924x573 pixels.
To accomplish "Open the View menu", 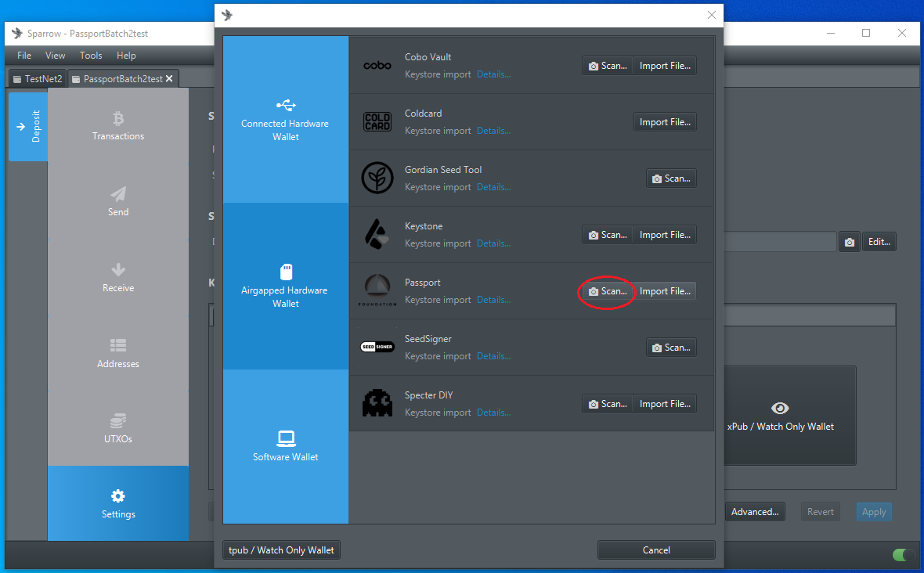I will tap(56, 56).
